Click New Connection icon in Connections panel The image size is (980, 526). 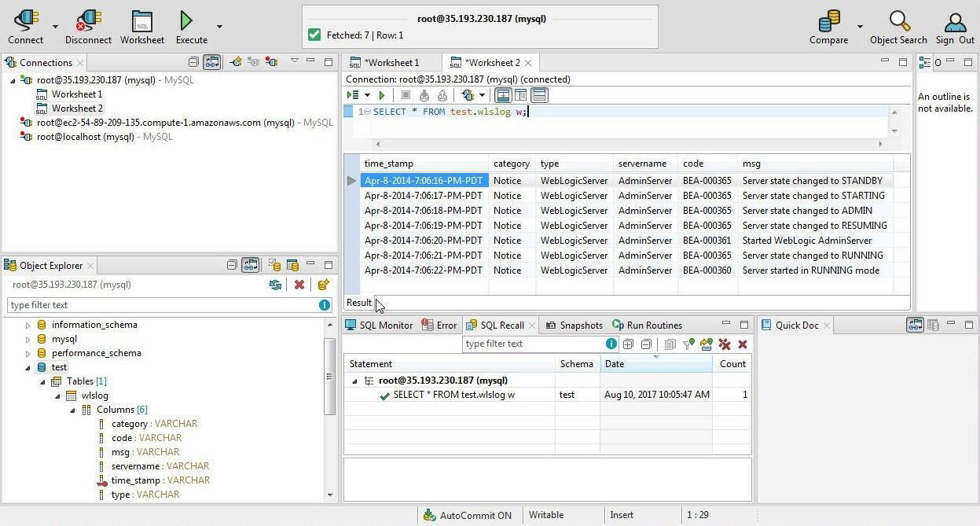tap(235, 62)
